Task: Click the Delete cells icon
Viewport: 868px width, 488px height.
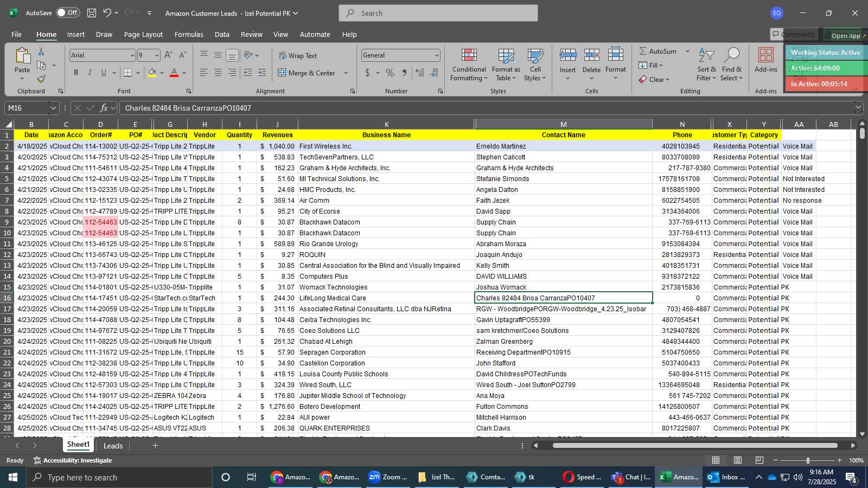Action: (591, 55)
